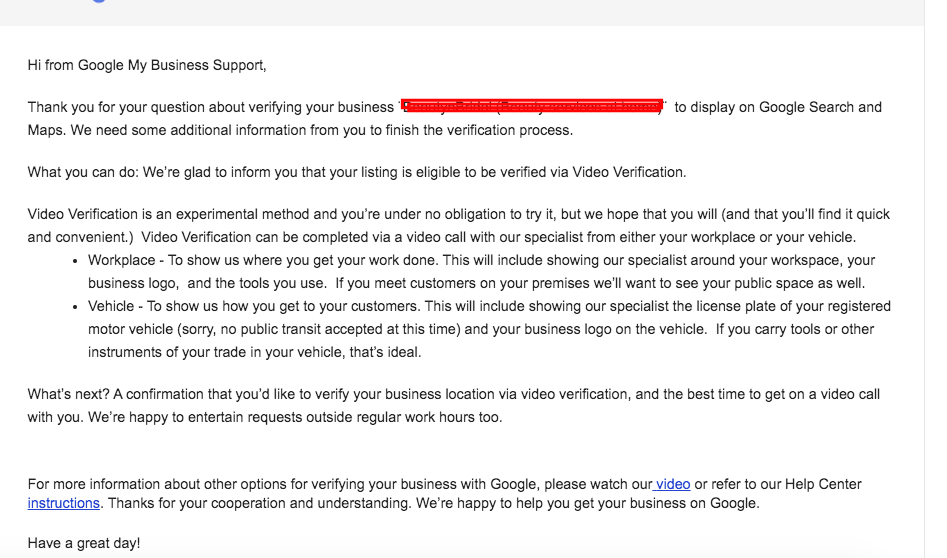Click the gray header bar above email
The width and height of the screenshot is (947, 558).
point(462,13)
